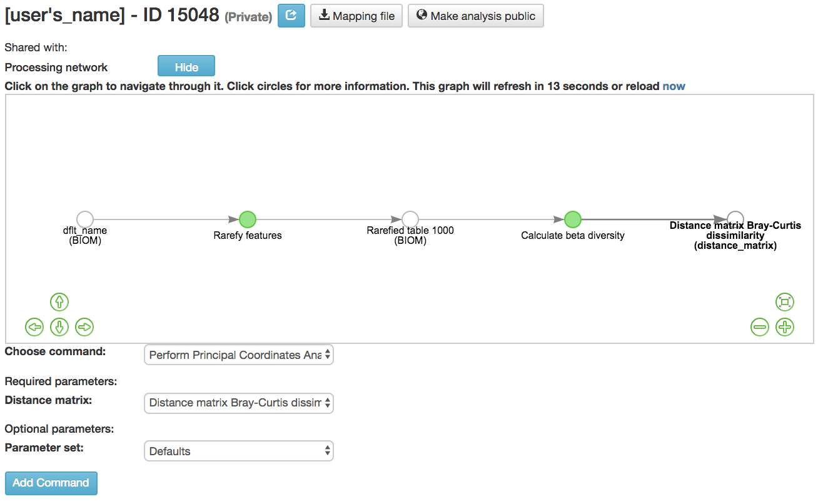Click the blue share analysis icon button
Viewport: 823px width, 504px height.
click(x=291, y=16)
